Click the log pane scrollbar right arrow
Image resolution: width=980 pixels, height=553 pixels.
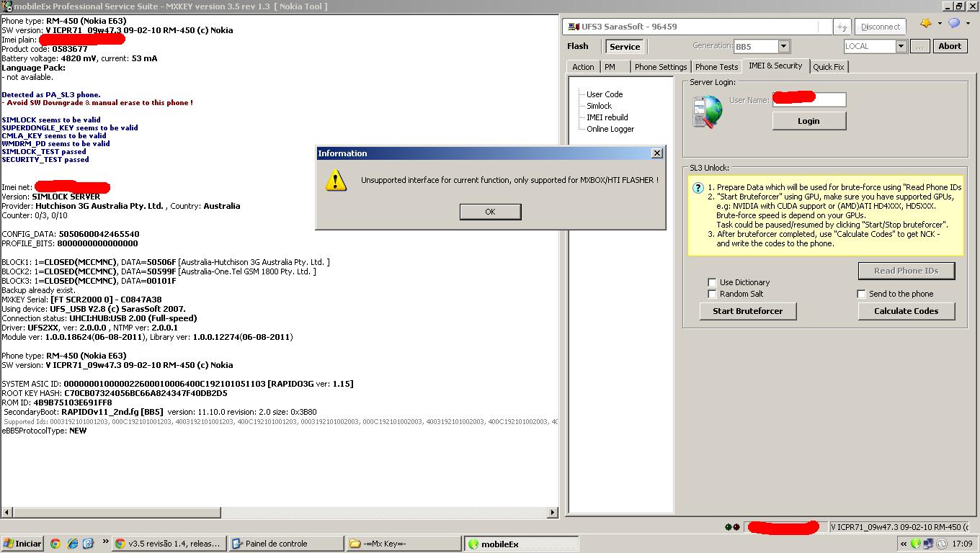click(553, 513)
